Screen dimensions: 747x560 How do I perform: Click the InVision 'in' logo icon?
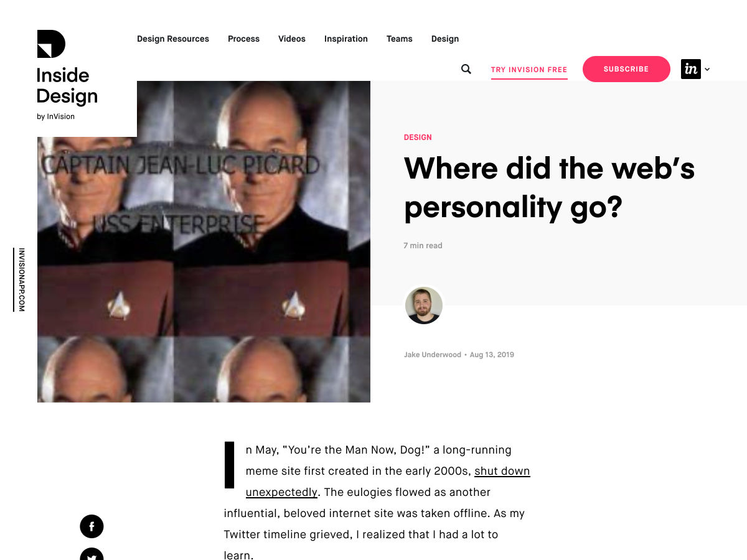[691, 69]
